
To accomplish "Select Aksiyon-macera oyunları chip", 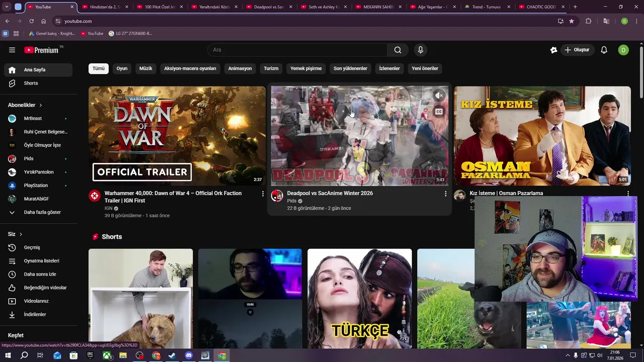I will (x=190, y=68).
